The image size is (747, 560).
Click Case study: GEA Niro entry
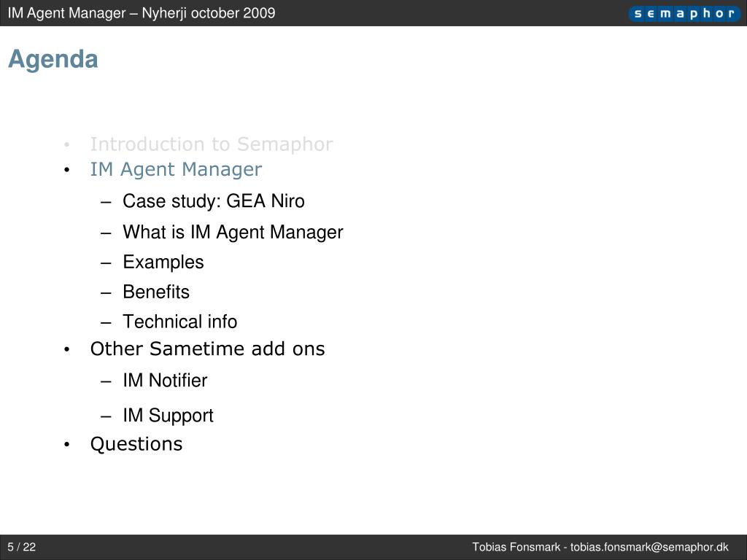(x=214, y=201)
